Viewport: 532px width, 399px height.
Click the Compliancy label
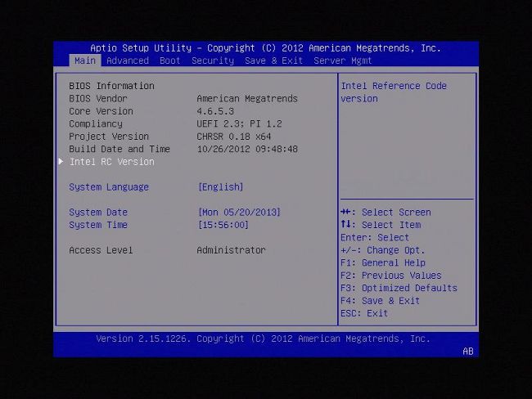click(x=96, y=123)
